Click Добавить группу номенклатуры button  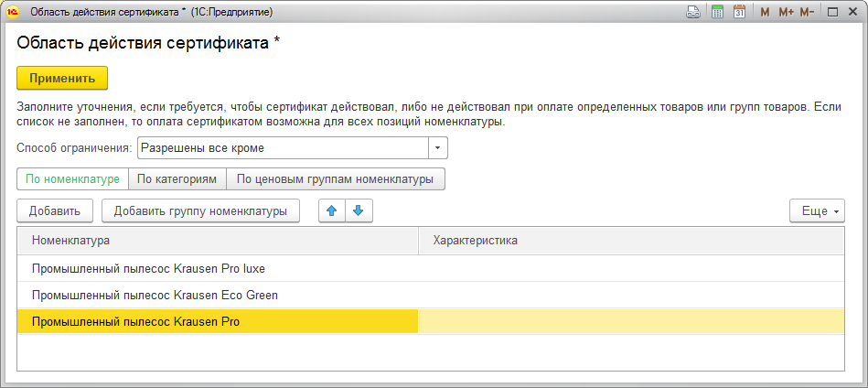click(x=200, y=210)
